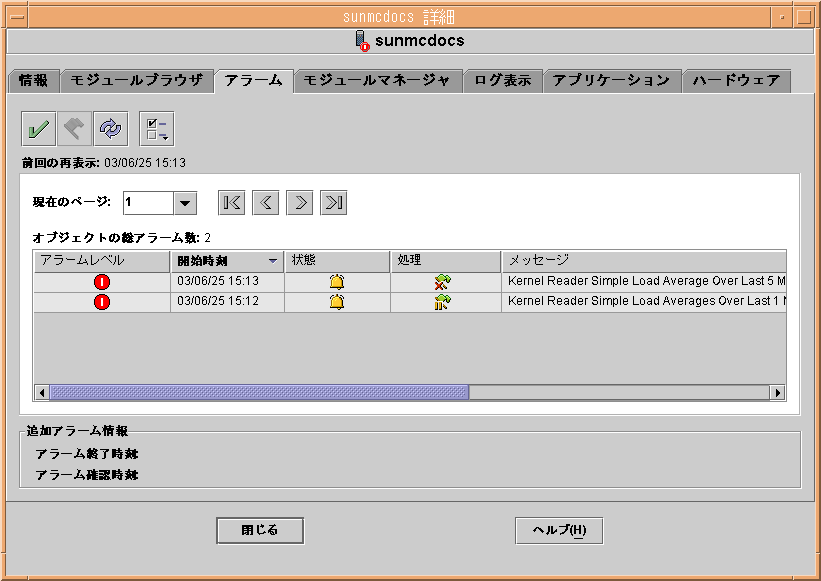The width and height of the screenshot is (821, 581).
Task: Click the scrollbar left arrow
Action: point(42,393)
